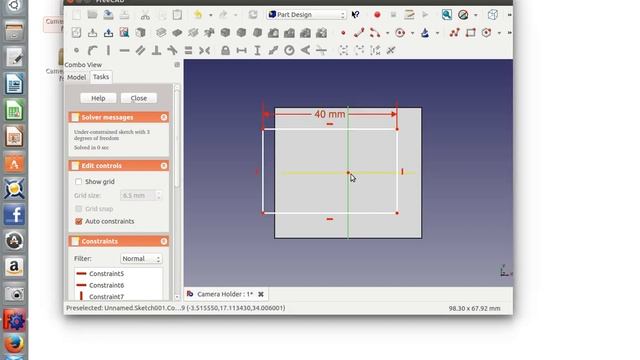Apply the Horizontal constraint
Viewport: 640px width, 360px height.
pyautogui.click(x=124, y=50)
